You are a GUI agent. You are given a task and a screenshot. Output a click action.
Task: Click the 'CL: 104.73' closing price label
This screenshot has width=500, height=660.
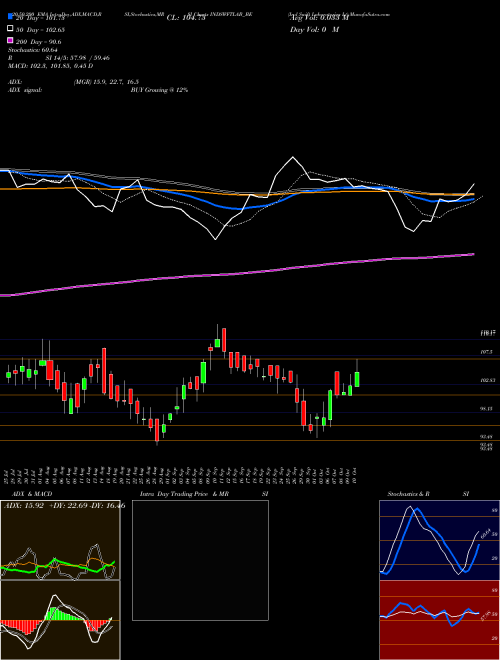click(186, 18)
